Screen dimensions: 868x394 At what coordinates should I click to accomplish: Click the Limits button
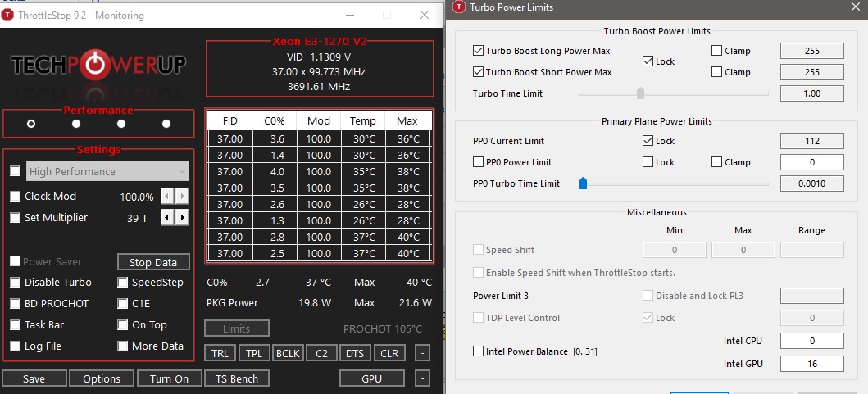point(236,328)
